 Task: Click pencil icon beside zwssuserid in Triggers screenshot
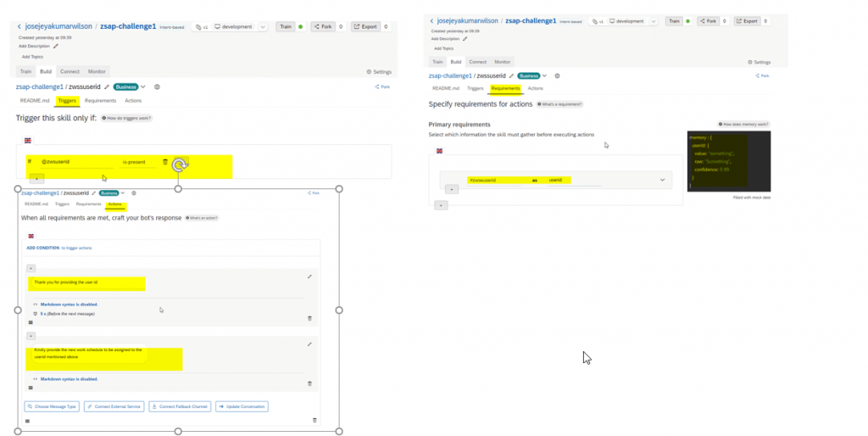pyautogui.click(x=107, y=87)
